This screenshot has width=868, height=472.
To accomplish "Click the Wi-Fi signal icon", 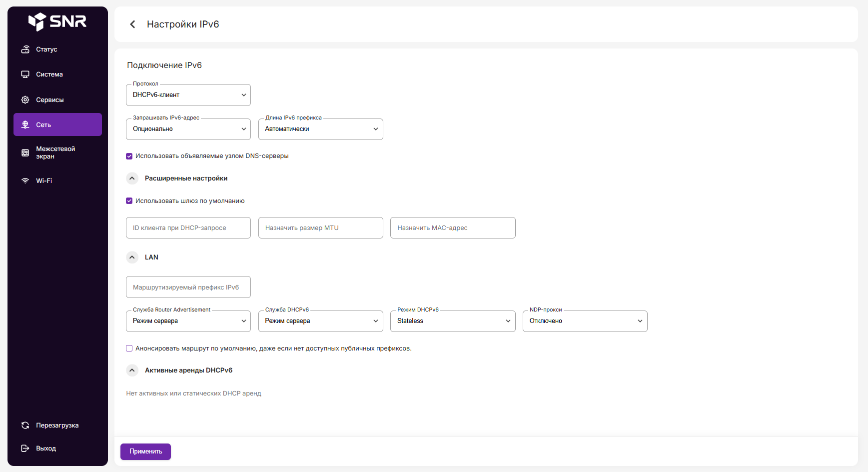I will point(25,181).
